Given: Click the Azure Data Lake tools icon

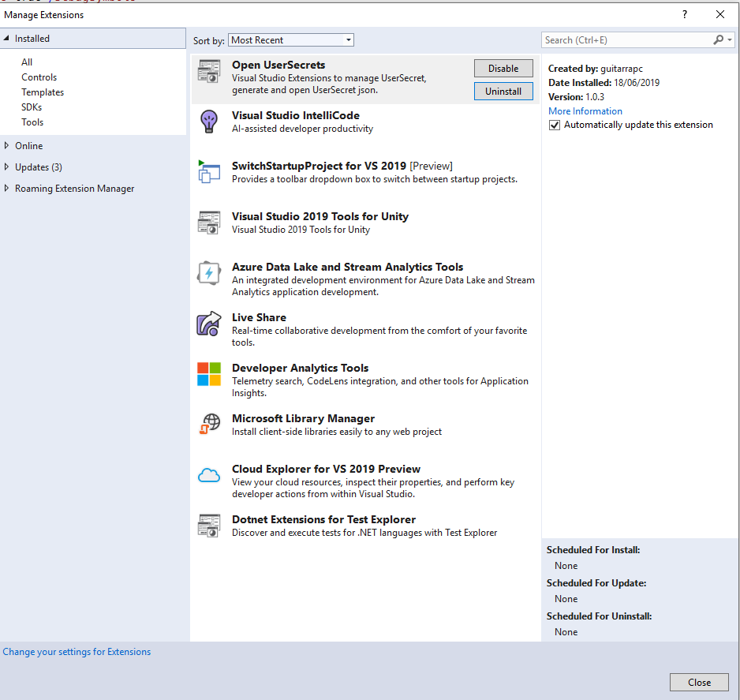Looking at the screenshot, I should pos(208,273).
